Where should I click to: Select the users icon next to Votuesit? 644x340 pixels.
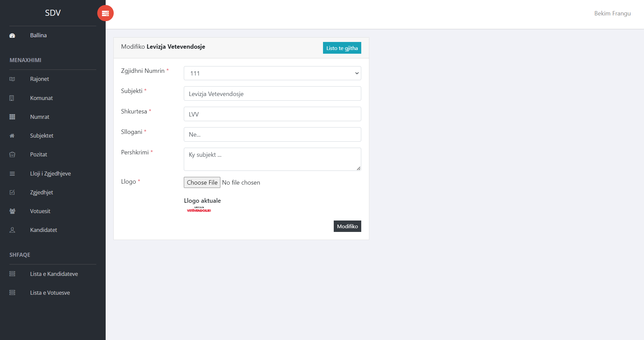12,211
